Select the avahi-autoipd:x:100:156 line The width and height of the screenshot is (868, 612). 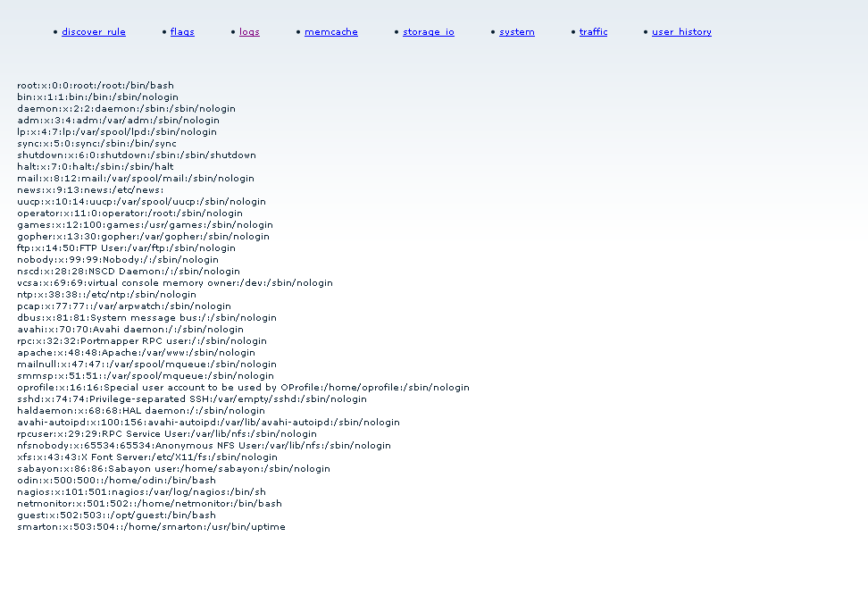[208, 423]
